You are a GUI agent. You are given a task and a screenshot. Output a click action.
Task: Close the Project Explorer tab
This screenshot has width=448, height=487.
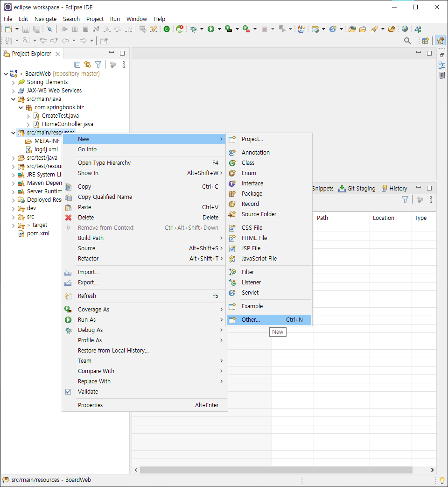(x=57, y=54)
